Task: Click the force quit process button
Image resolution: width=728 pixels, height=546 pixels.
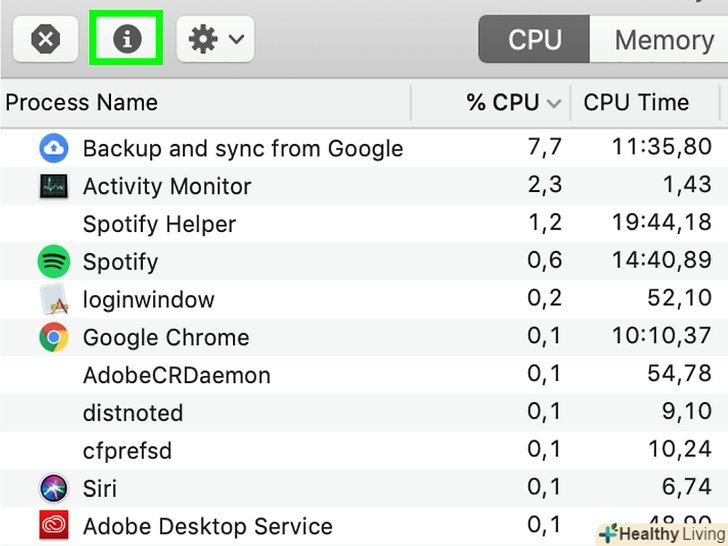Action: click(x=45, y=39)
